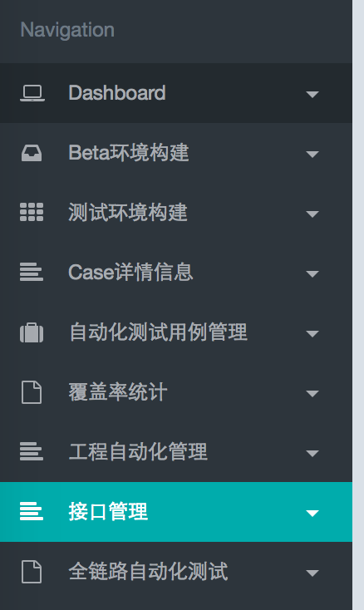This screenshot has width=364, height=610.
Task: Open the 自动化测试用例管理 menu item
Action: tap(176, 332)
